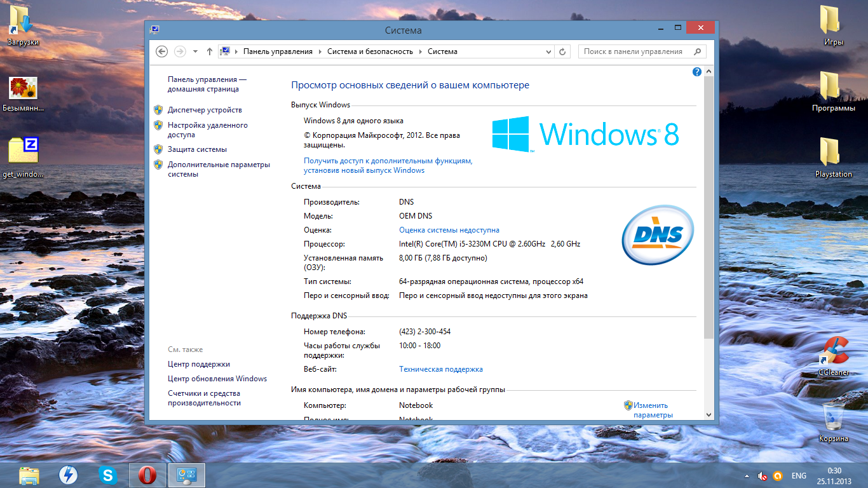
Task: Open 'Панель управления — домашняя страница'
Action: tap(207, 84)
